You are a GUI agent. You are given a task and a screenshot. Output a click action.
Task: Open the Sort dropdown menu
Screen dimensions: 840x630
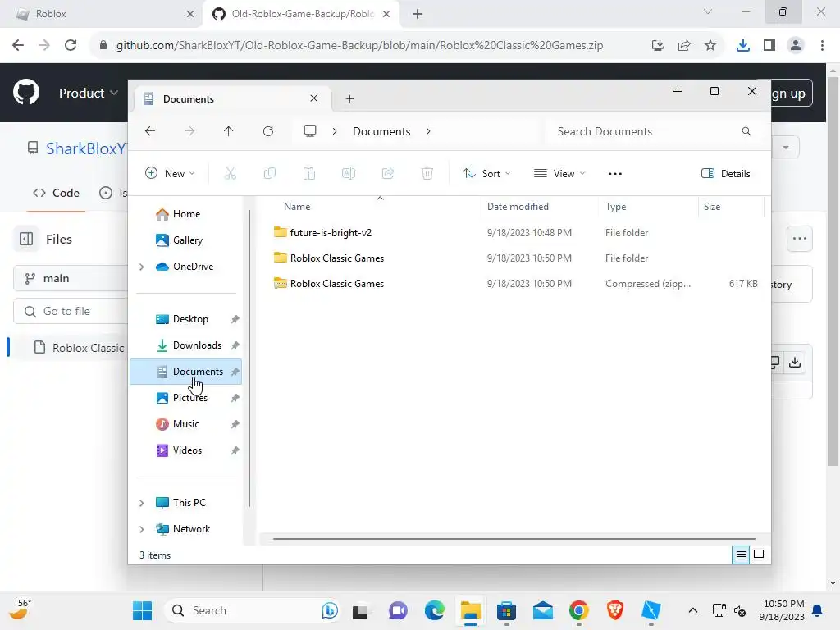pos(486,174)
